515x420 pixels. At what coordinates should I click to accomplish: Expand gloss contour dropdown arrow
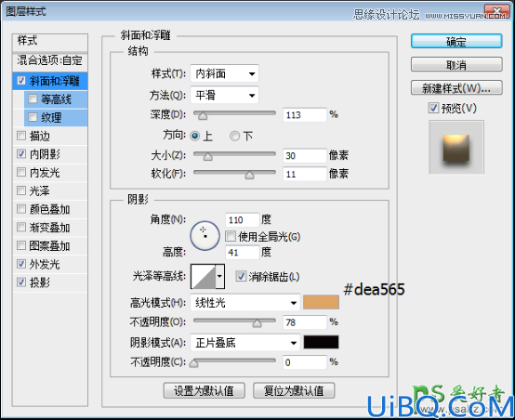click(x=219, y=276)
